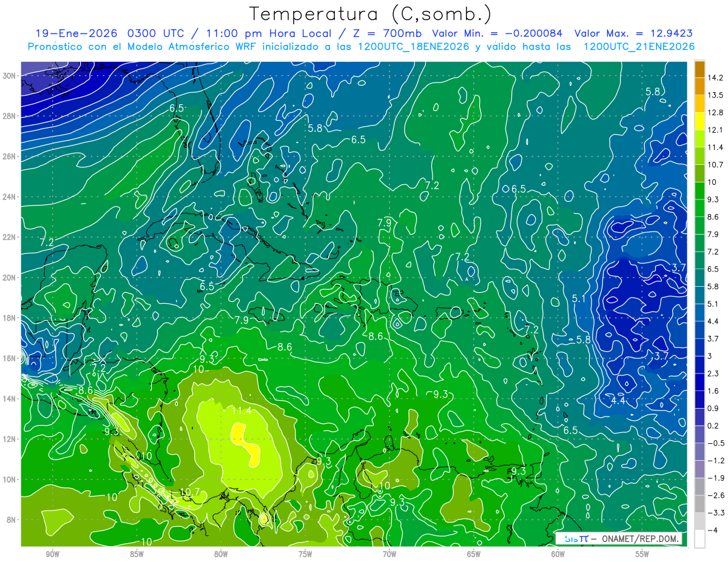Viewport: 728px width, 562px height.
Task: Click the white swatch below -4 on color bar
Action: 699,538
